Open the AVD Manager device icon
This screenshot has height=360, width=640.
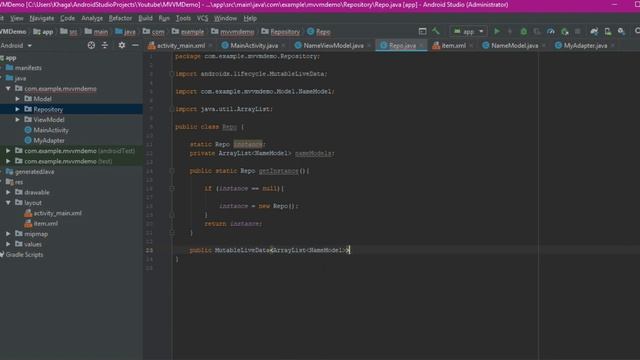tap(608, 31)
